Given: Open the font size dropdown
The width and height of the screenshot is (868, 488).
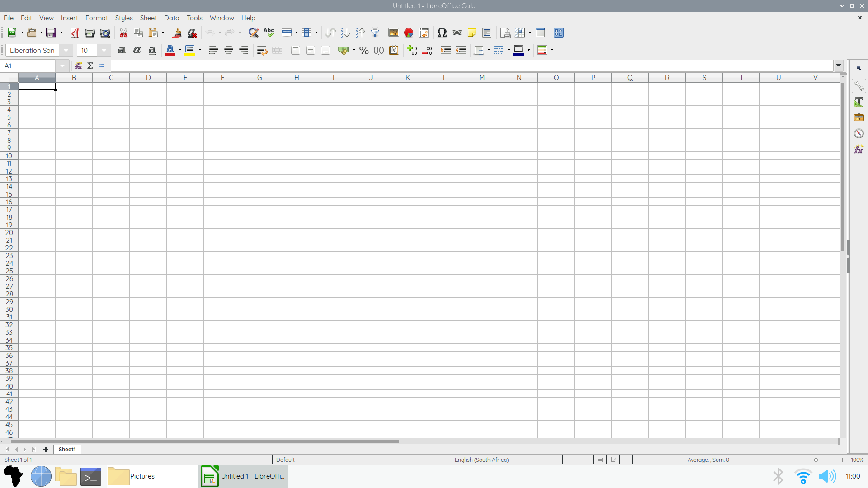Looking at the screenshot, I should click(104, 51).
